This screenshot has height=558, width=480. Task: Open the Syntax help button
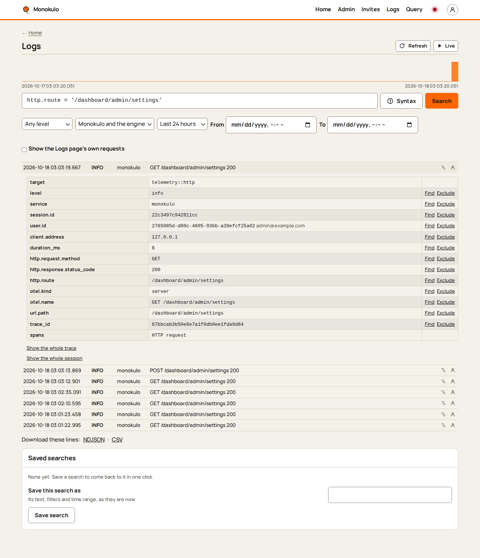coord(401,101)
